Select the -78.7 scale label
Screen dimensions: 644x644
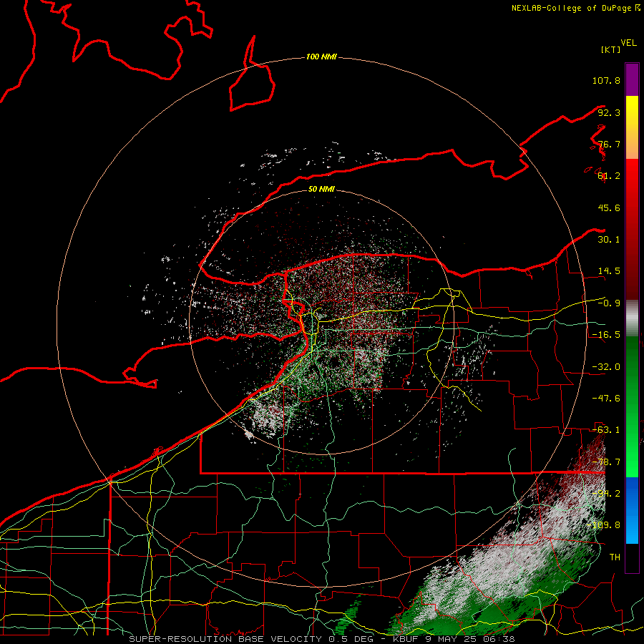click(x=606, y=462)
